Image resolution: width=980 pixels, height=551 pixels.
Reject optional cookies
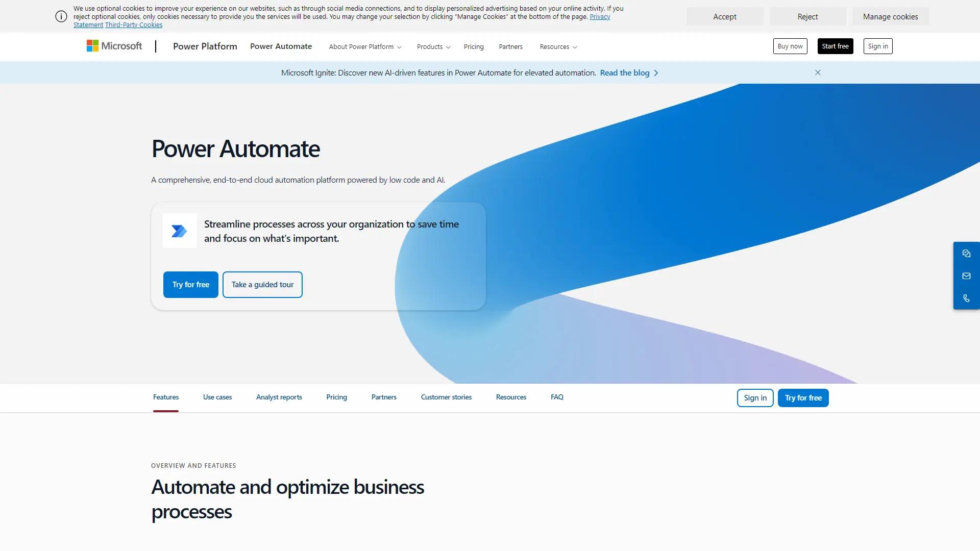tap(807, 16)
